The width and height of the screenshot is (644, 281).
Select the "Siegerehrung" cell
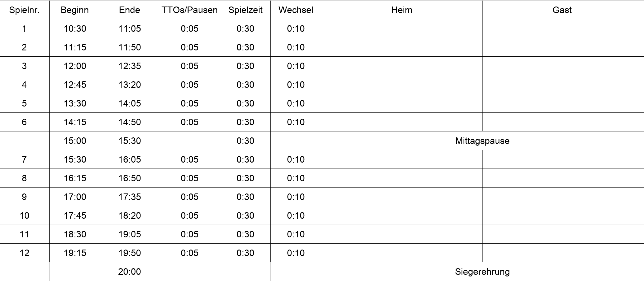[482, 272]
